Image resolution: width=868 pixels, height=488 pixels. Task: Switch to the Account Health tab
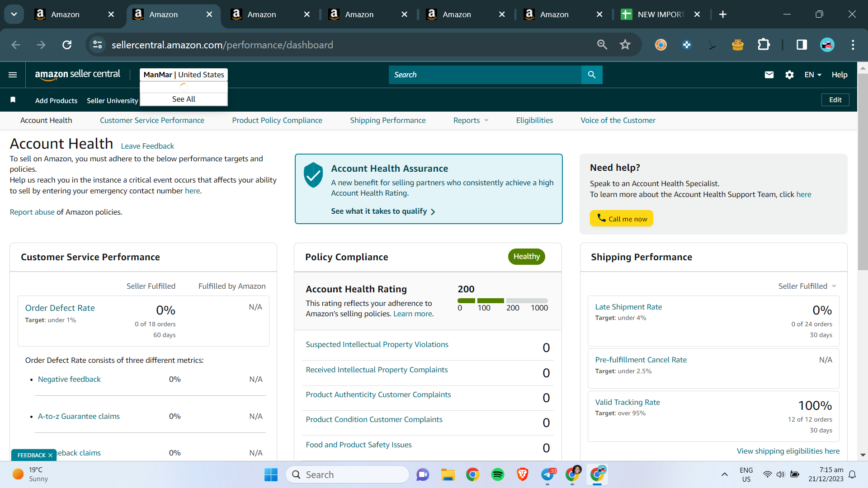coord(46,120)
